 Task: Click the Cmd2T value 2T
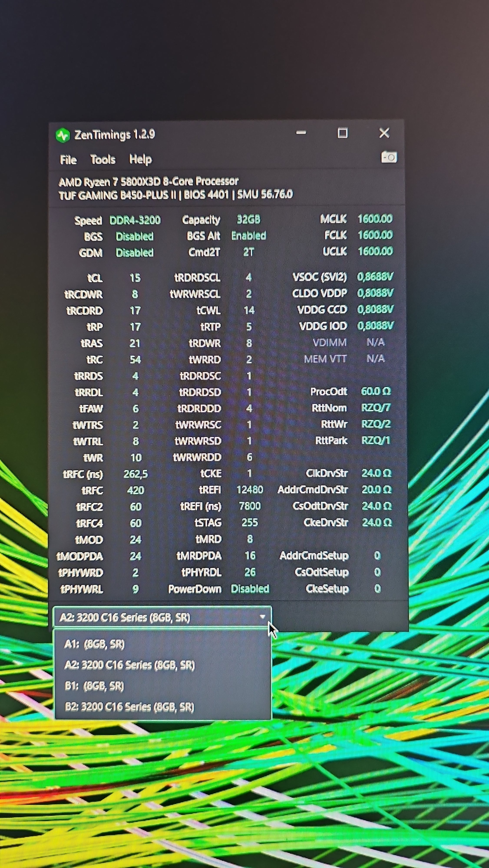click(249, 252)
